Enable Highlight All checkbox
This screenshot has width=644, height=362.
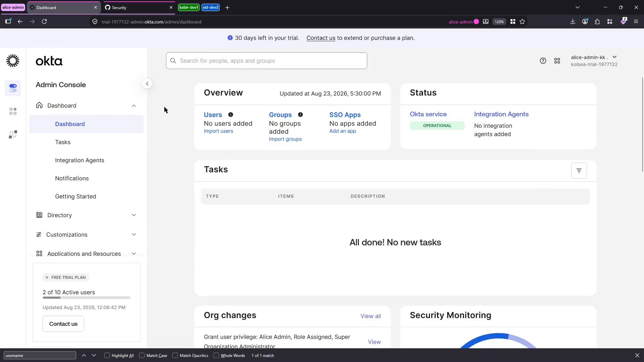pyautogui.click(x=107, y=355)
